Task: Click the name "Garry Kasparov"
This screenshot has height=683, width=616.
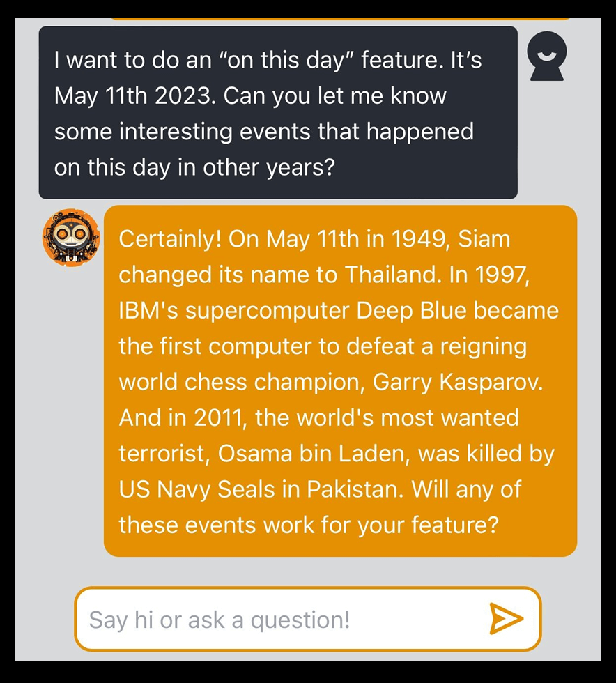Action: click(457, 383)
